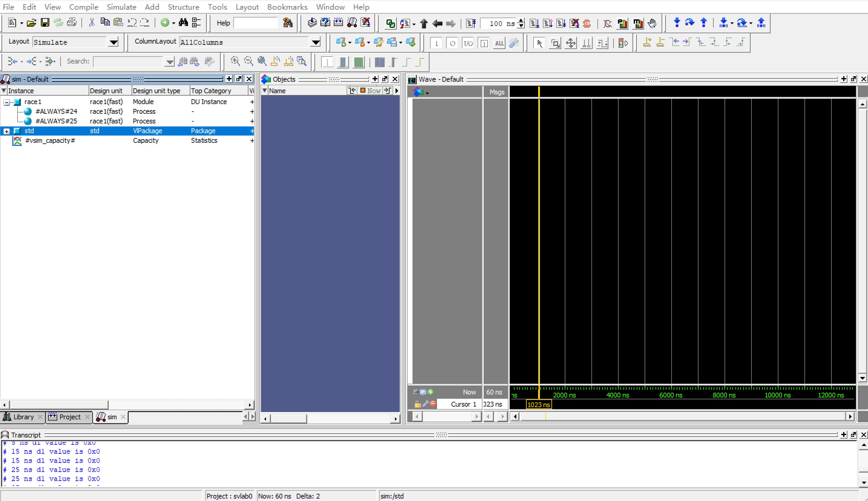868x501 pixels.
Task: Open the Layout Simulate dropdown
Action: pyautogui.click(x=113, y=42)
